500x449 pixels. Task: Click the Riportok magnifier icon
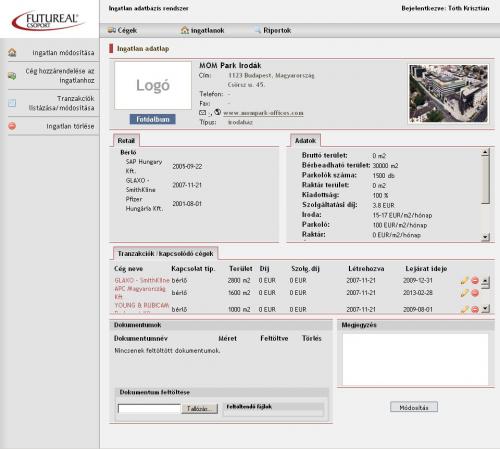257,30
